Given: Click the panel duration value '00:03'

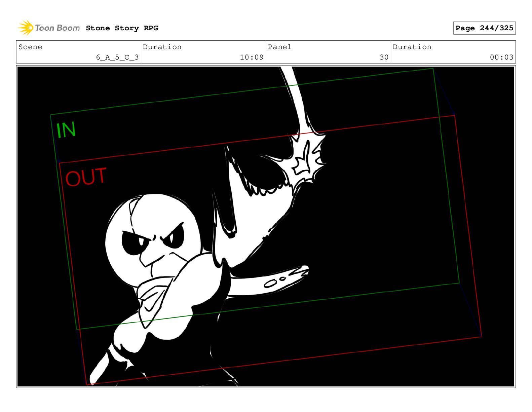Looking at the screenshot, I should pos(501,58).
